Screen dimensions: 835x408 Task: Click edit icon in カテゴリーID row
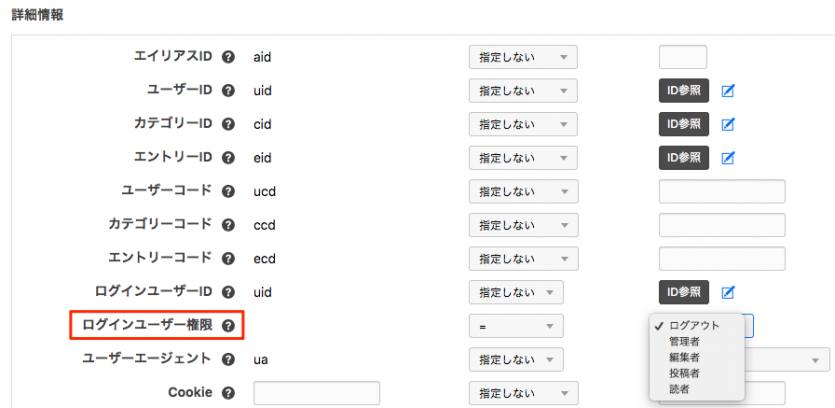(x=728, y=124)
